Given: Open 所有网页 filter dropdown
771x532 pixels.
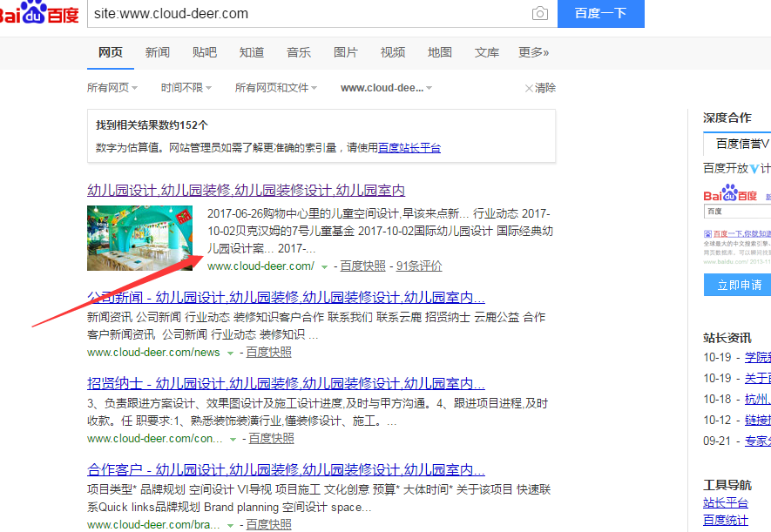Looking at the screenshot, I should click(x=112, y=88).
